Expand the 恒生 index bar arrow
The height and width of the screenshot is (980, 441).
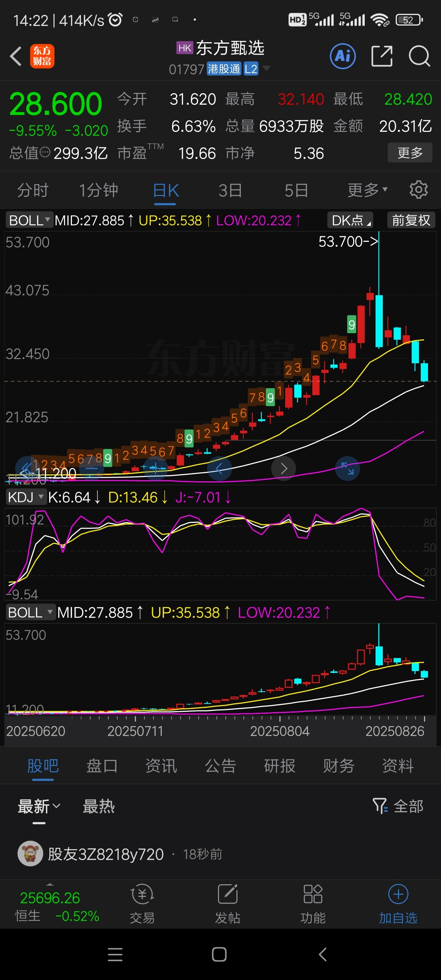50,885
